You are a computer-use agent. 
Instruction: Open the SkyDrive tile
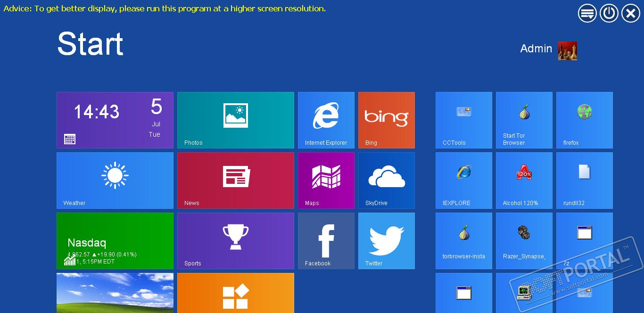pos(387,181)
